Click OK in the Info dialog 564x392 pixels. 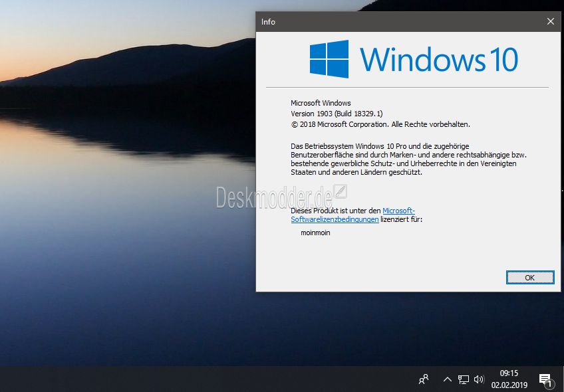click(x=530, y=277)
